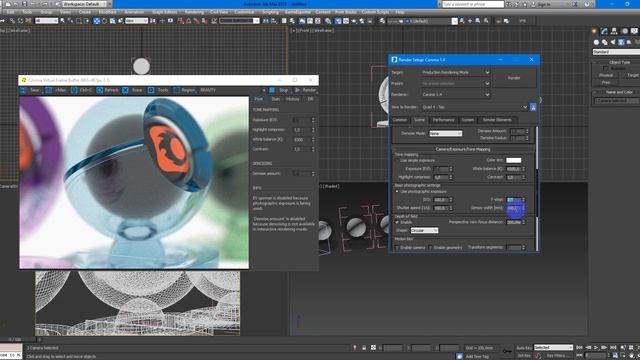Open Target dropdown in Render Setup
Screen dimensions: 640x360
456,72
